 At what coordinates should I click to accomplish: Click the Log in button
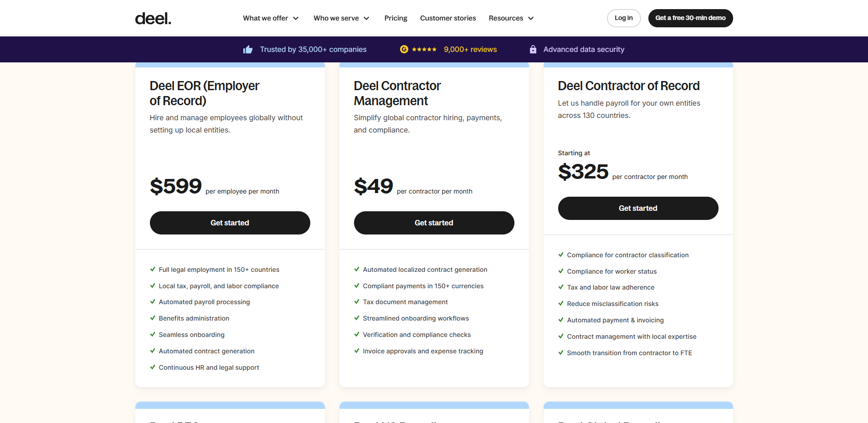click(624, 18)
